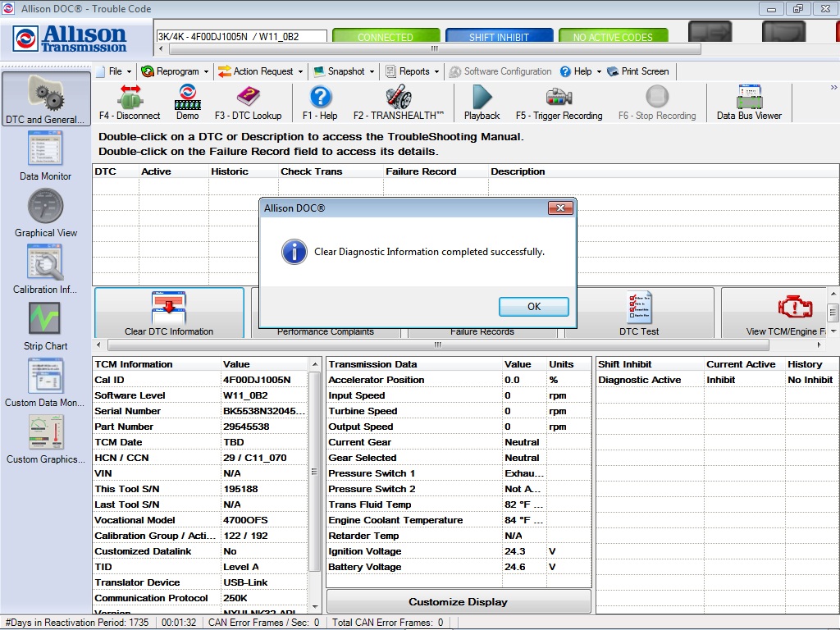Image resolution: width=840 pixels, height=630 pixels.
Task: Expand the Snapshot dropdown arrow
Action: coord(372,72)
